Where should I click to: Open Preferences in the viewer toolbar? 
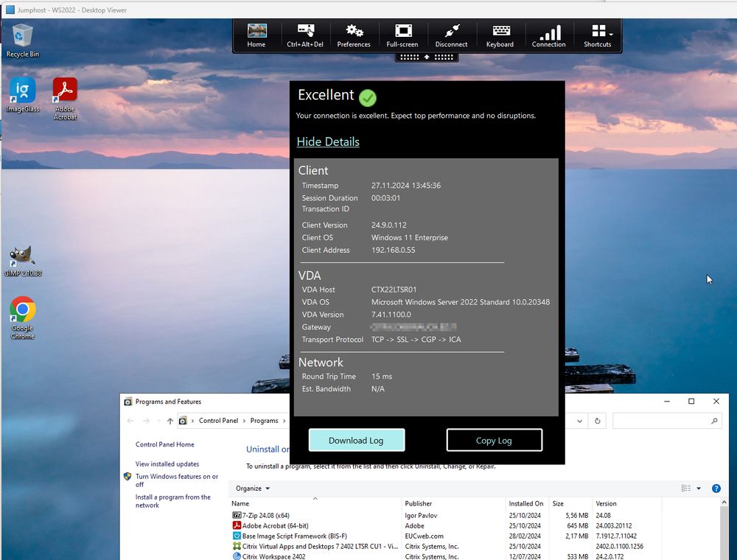click(x=354, y=35)
